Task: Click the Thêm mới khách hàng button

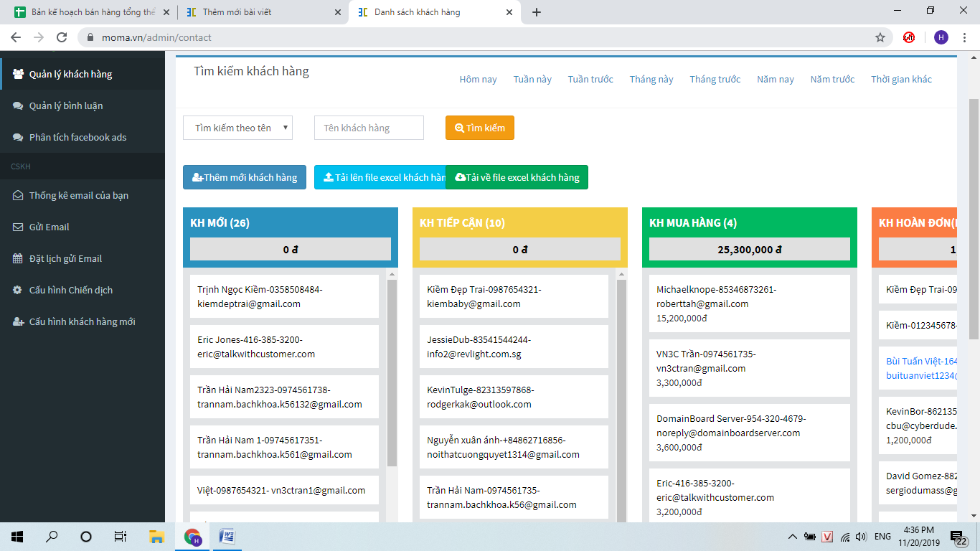Action: 245,177
